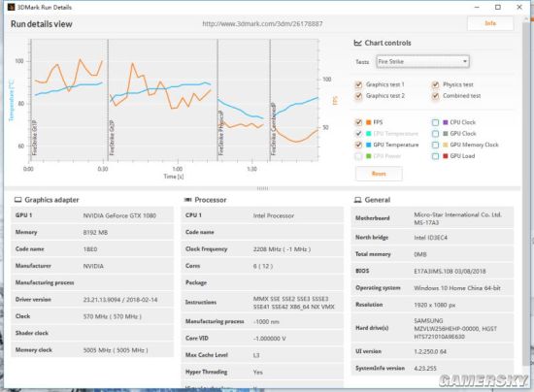Select the NVIDIA GeForce GTX 1080 value
Image resolution: width=534 pixels, height=392 pixels.
click(x=119, y=215)
